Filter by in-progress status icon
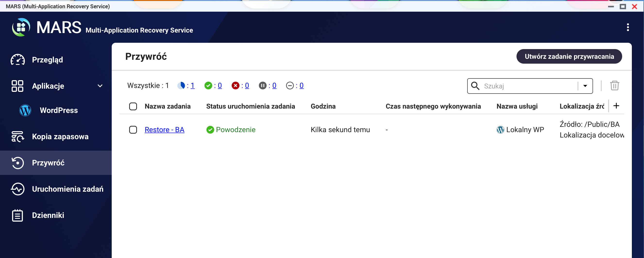Screen dimensions: 644x258 pyautogui.click(x=181, y=86)
